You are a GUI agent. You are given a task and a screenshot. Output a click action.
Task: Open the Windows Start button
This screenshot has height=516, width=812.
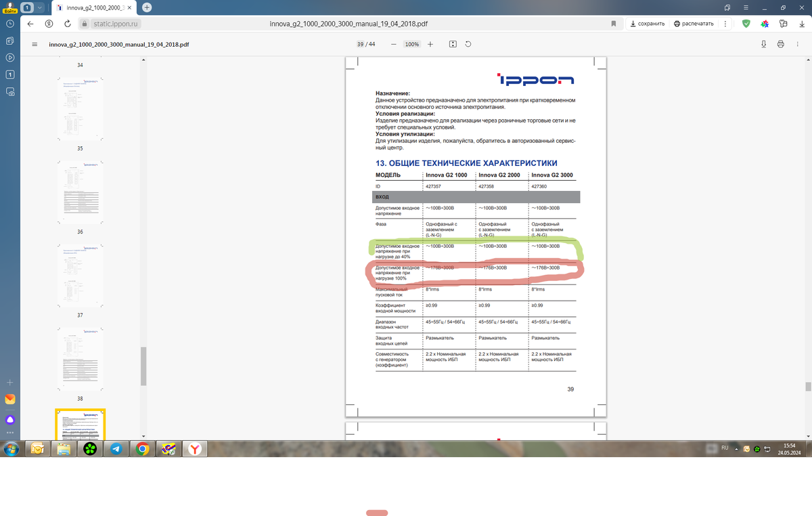point(12,448)
